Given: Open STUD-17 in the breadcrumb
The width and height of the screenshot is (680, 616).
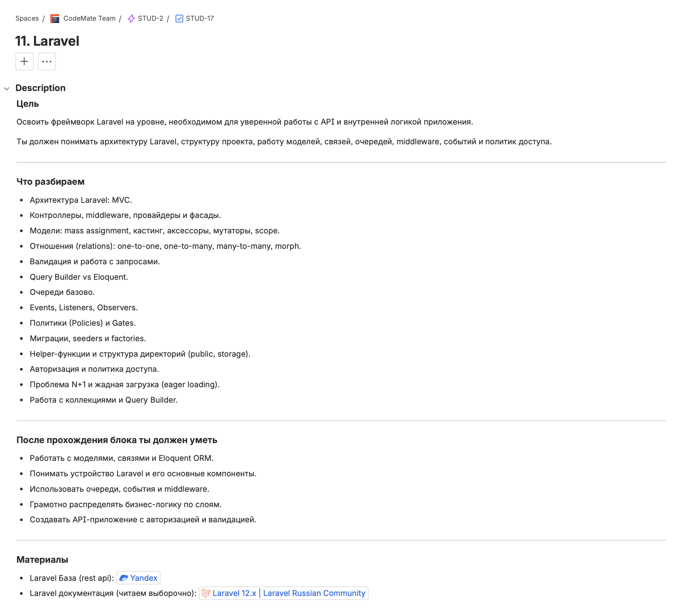Looking at the screenshot, I should point(200,18).
